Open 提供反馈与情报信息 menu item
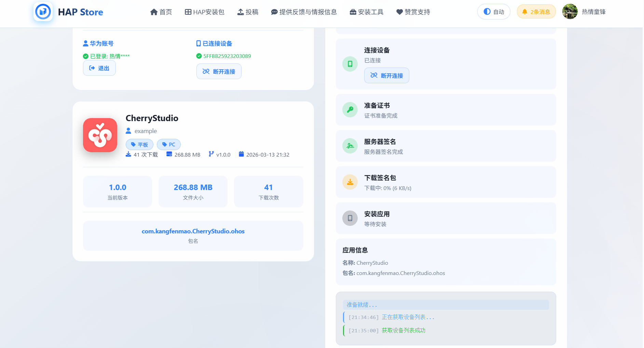 [x=304, y=12]
